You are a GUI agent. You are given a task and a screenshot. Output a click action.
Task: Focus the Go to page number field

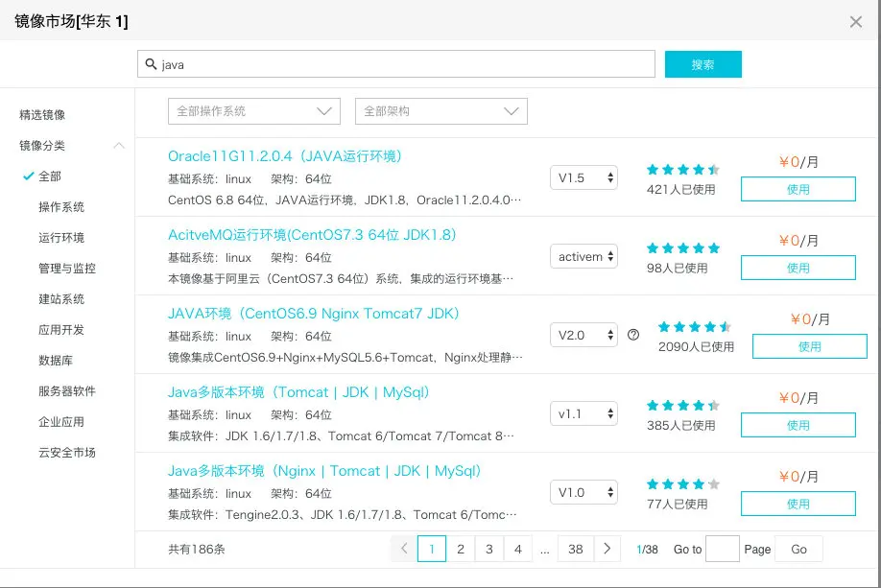tap(722, 549)
